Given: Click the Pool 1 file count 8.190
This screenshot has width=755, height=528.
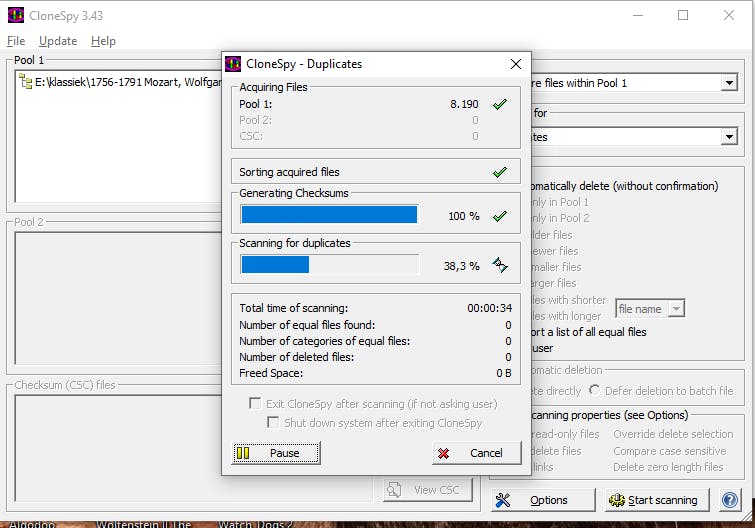Looking at the screenshot, I should click(464, 104).
